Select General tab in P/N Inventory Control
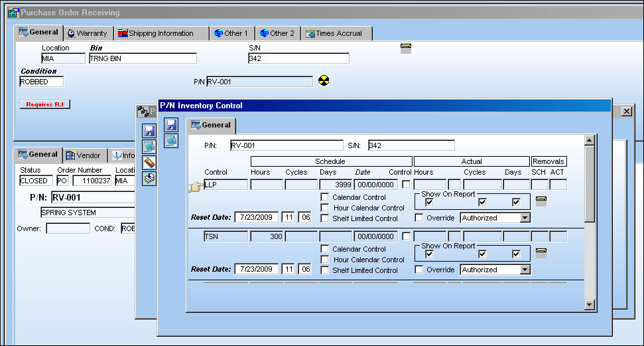 point(211,125)
